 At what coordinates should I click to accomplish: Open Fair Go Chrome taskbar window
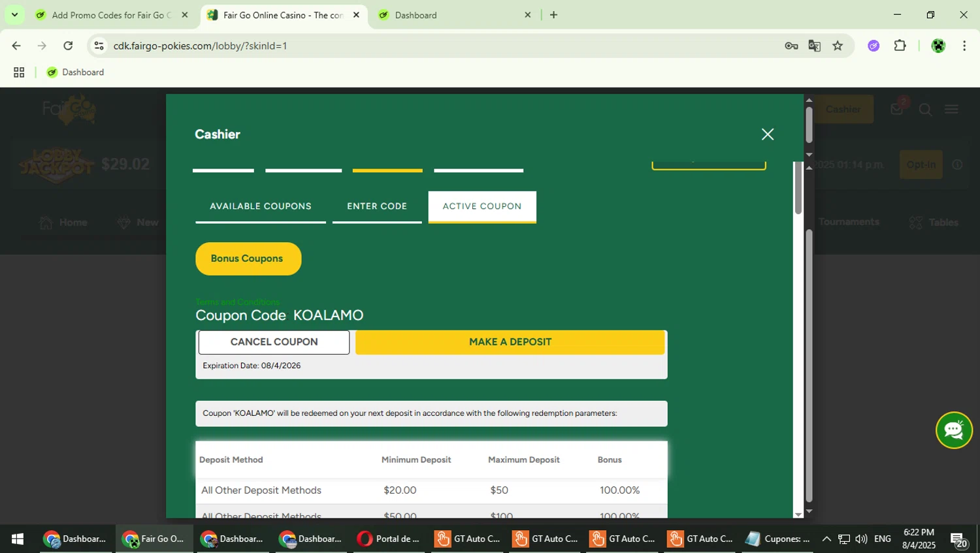coord(154,539)
